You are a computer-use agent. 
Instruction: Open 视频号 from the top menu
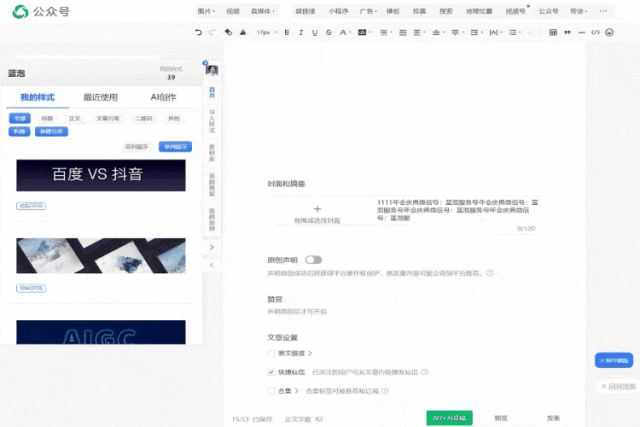point(516,11)
